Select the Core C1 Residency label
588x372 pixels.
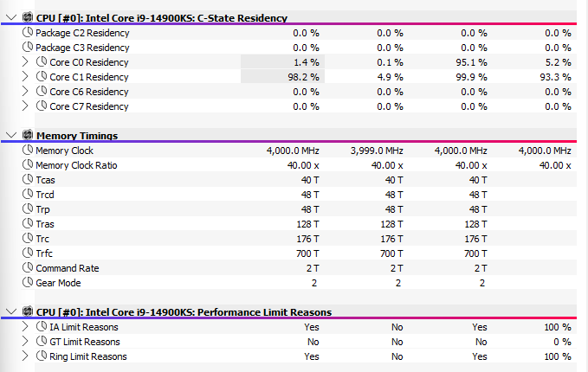coord(89,77)
